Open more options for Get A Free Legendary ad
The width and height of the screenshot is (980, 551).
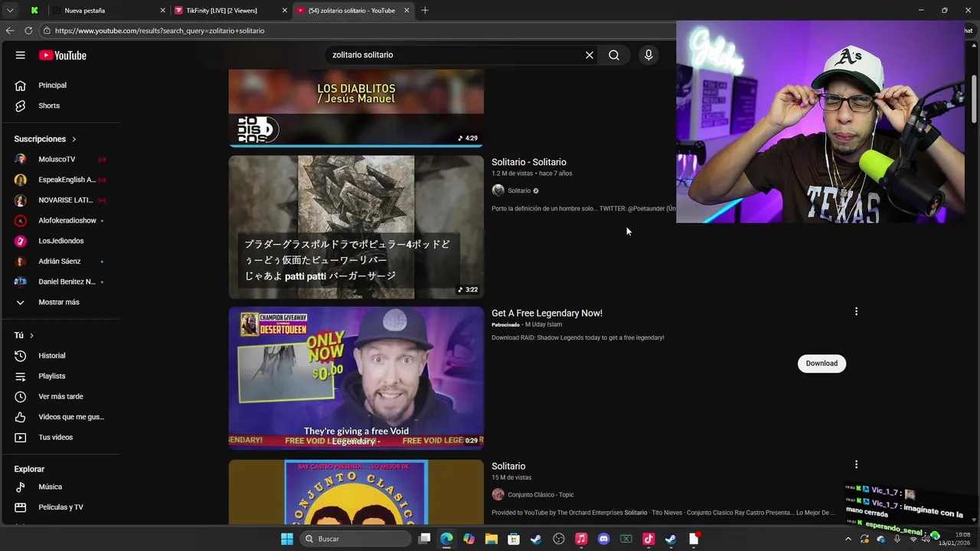point(856,311)
